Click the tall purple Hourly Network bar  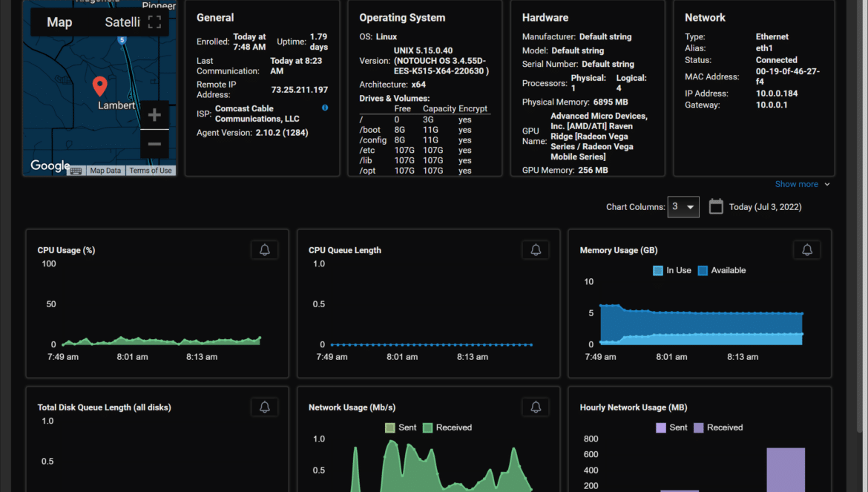tap(786, 470)
